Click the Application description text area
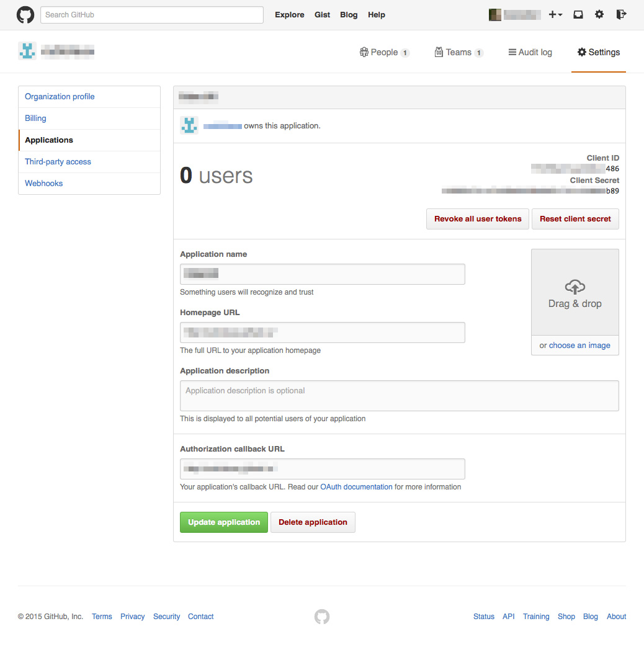Viewport: 644px width, 647px height. [399, 395]
